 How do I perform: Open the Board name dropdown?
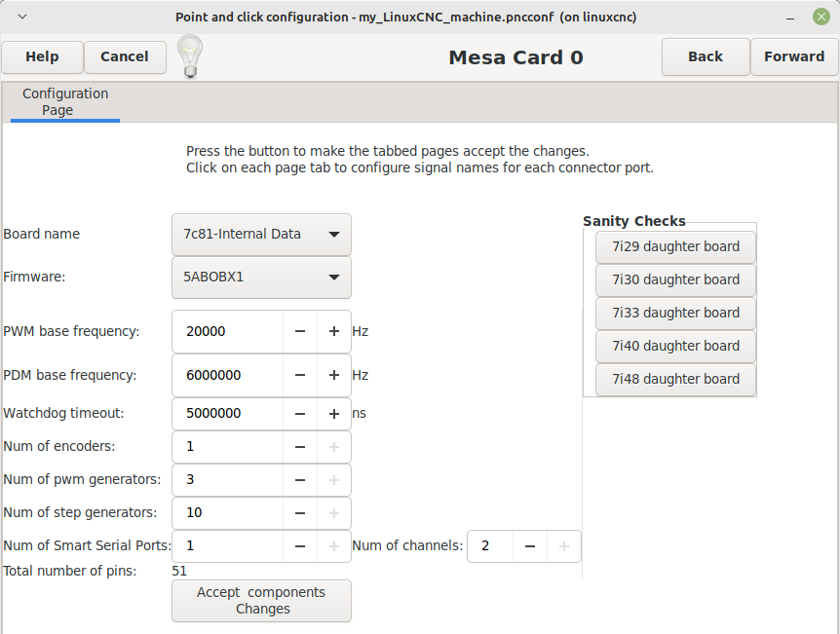pyautogui.click(x=261, y=235)
